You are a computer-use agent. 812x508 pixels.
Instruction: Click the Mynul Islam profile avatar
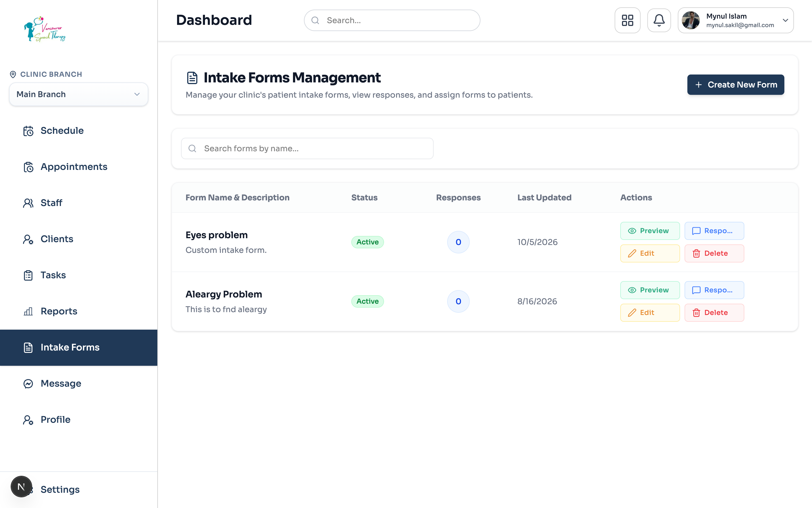click(x=690, y=20)
